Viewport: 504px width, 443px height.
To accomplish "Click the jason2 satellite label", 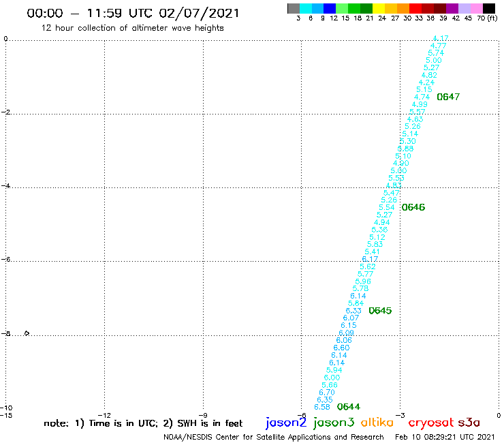I will (286, 423).
